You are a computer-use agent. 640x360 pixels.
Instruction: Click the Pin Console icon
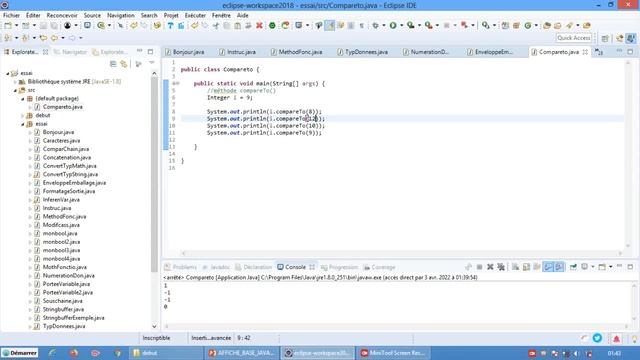click(x=573, y=267)
